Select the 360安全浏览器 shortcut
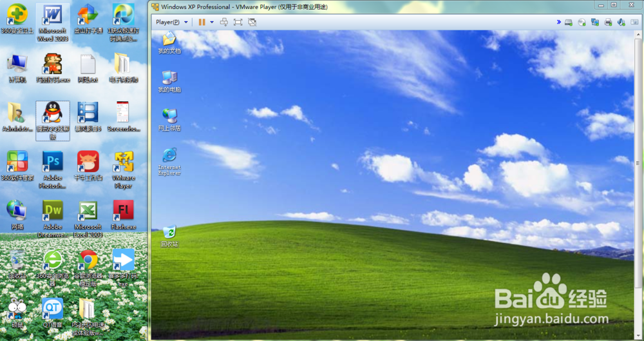 [x=53, y=268]
